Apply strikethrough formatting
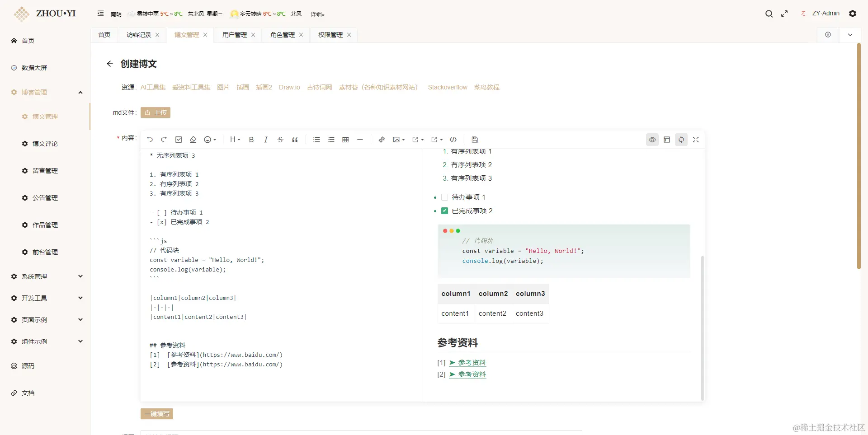868x435 pixels. tap(280, 140)
